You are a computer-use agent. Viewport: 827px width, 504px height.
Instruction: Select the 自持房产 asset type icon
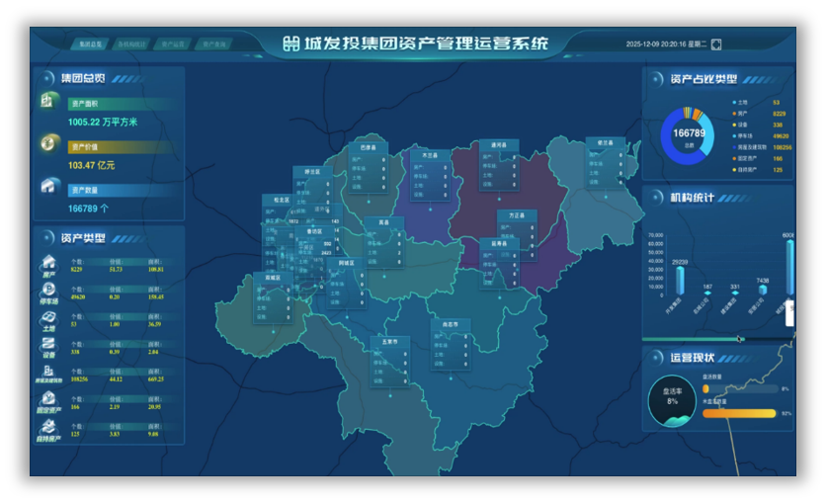[x=48, y=428]
